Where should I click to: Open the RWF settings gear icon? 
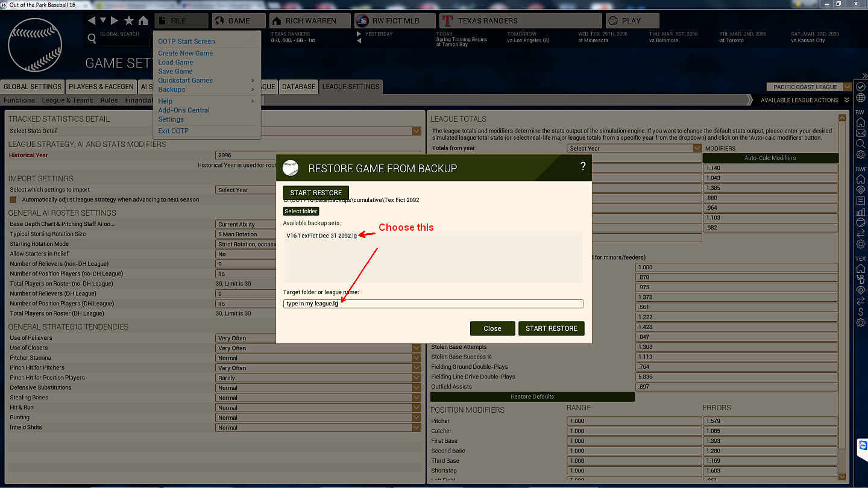click(861, 244)
